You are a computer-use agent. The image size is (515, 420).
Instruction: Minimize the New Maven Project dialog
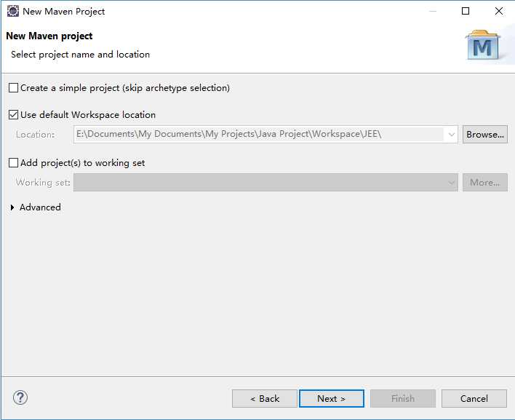coord(433,11)
